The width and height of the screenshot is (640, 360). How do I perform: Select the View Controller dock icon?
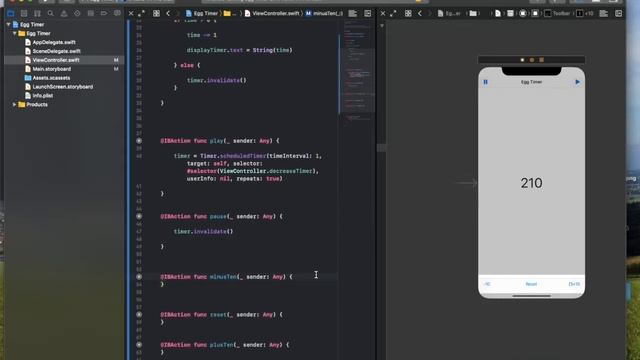522,60
